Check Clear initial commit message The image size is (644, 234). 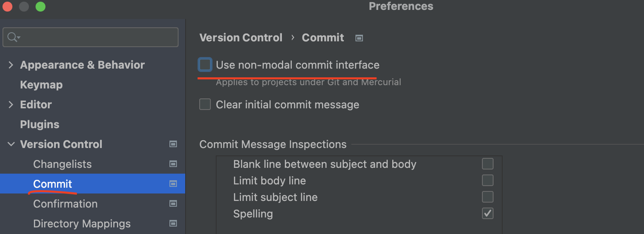205,104
